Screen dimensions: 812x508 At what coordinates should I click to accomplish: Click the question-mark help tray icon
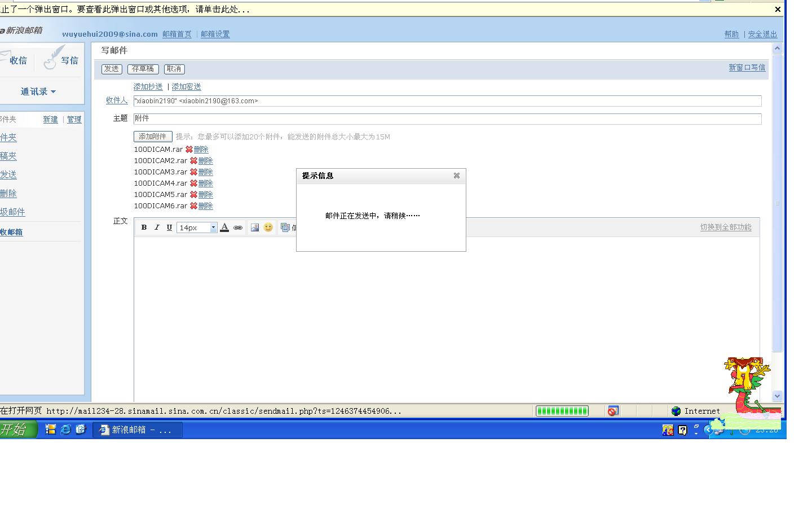point(683,430)
